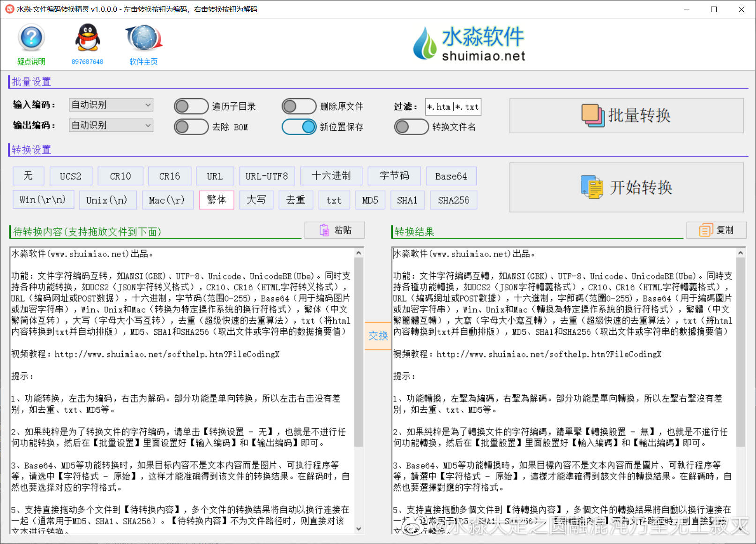This screenshot has width=756, height=544.
Task: Click the input pane scroll down arrow
Action: 359,529
